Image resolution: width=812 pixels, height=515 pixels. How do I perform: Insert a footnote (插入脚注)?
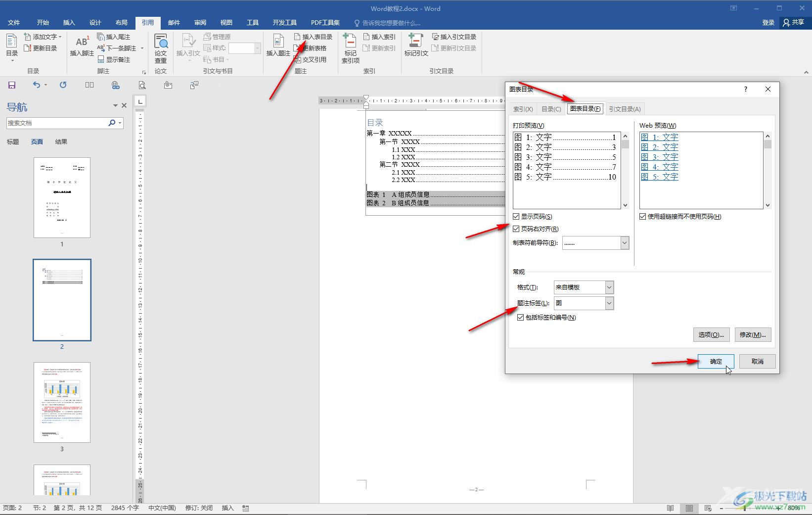[x=82, y=46]
